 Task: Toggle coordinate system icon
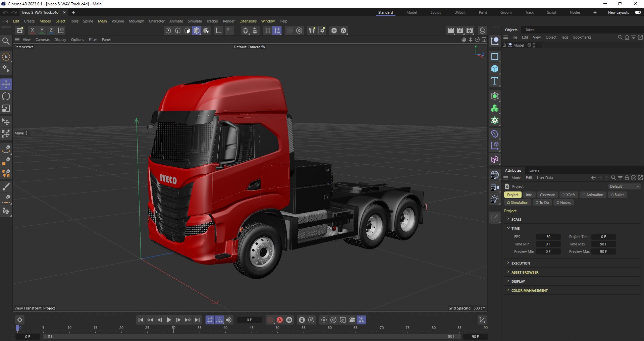[61, 31]
